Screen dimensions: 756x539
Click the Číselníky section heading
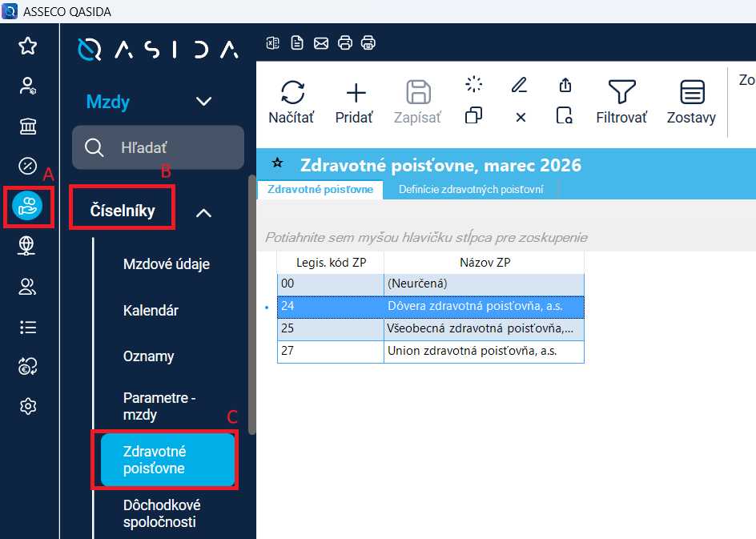pos(123,211)
